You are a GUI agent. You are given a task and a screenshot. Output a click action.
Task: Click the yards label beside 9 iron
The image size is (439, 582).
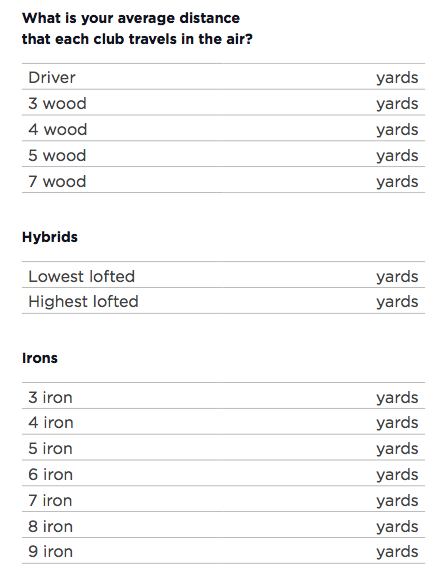[397, 552]
